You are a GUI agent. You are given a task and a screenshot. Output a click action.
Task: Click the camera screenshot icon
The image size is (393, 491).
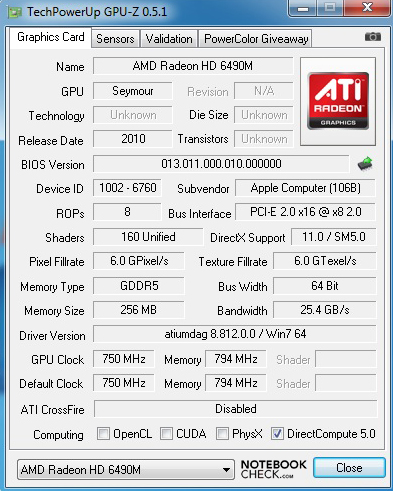[x=373, y=36]
